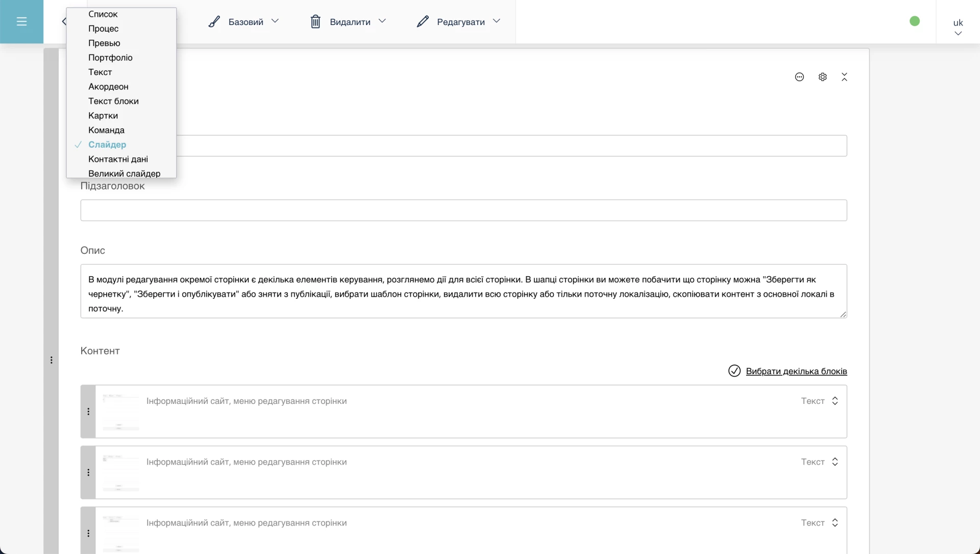The image size is (980, 554).
Task: Open the ellipsis circle options icon
Action: (799, 77)
